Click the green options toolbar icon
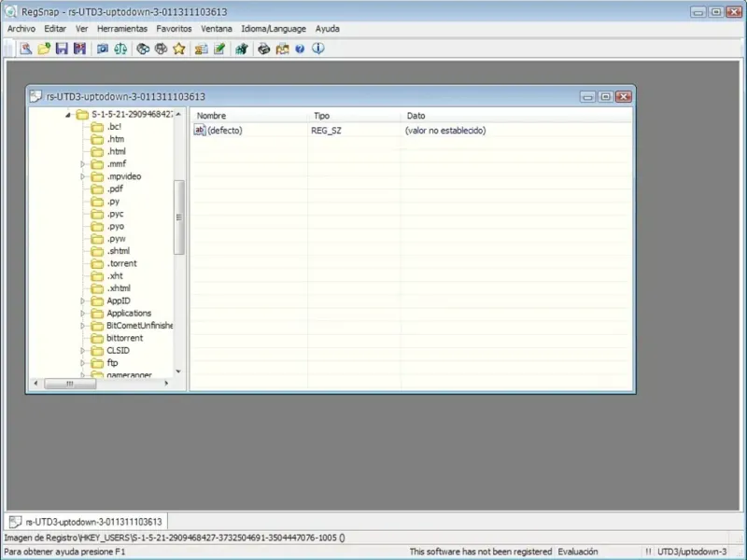Viewport: 747px width, 560px height. coord(242,49)
